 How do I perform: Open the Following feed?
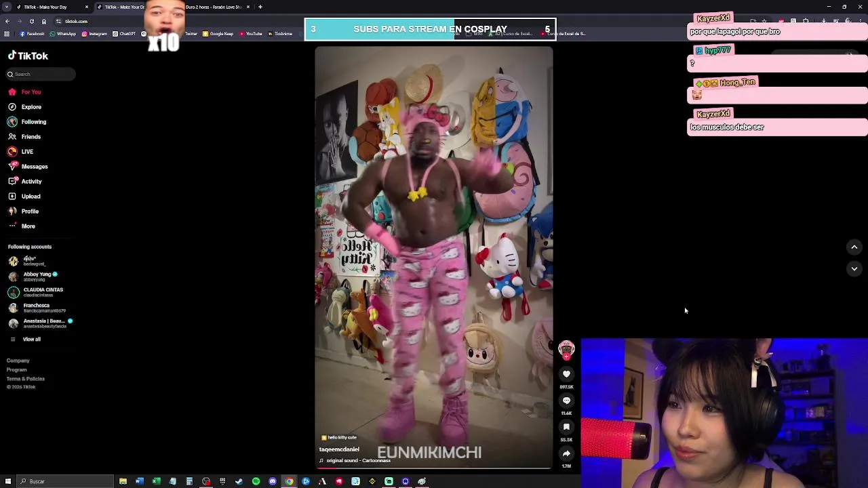[x=27, y=121]
